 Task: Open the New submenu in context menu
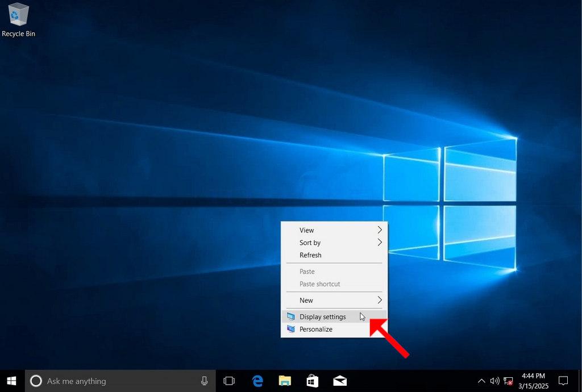pyautogui.click(x=334, y=300)
